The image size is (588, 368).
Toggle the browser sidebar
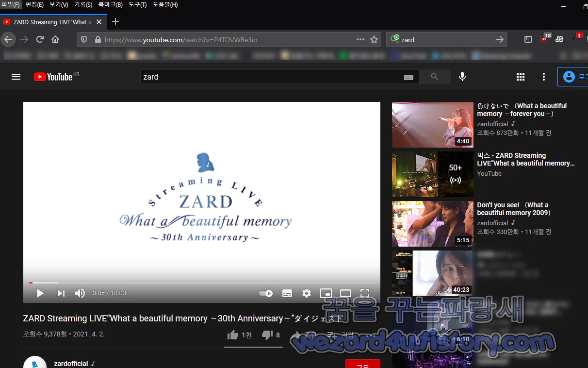point(528,40)
